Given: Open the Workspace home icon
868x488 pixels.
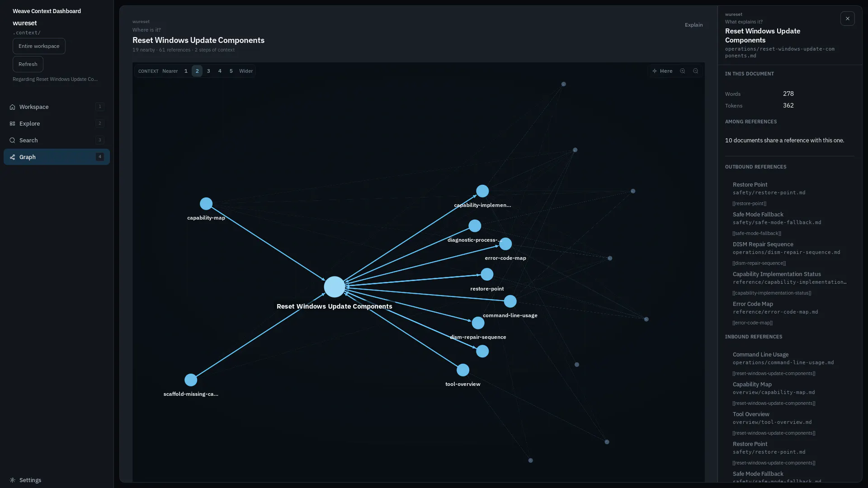Looking at the screenshot, I should pos(12,107).
